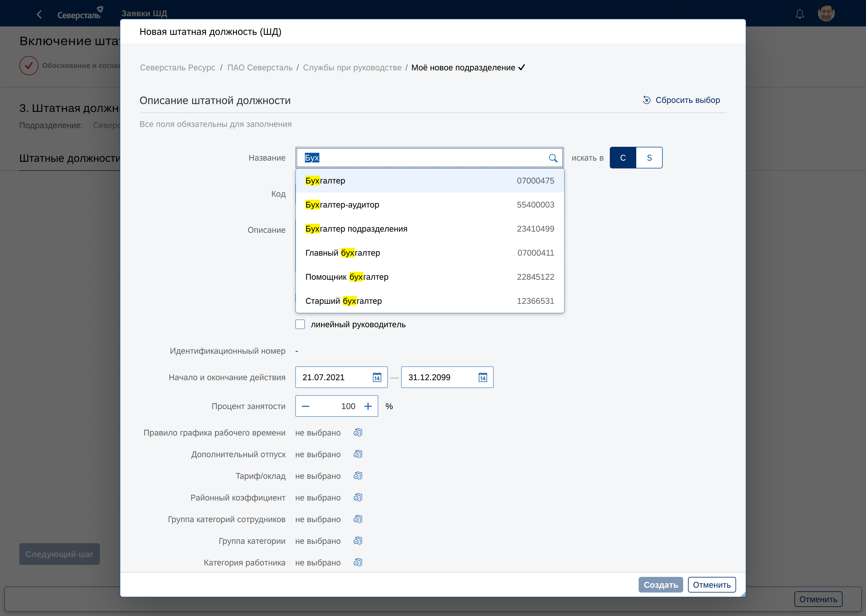Click the Северсталь Ресурс breadcrumb
The width and height of the screenshot is (866, 616).
click(x=177, y=67)
